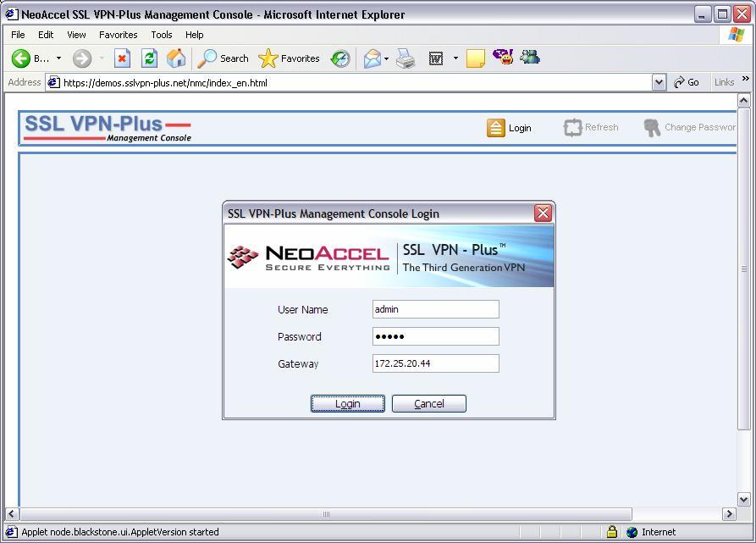Click the "Applet node.blackstone.ui.AppletVersion started" status text
Image resolution: width=756 pixels, height=543 pixels.
pos(120,532)
